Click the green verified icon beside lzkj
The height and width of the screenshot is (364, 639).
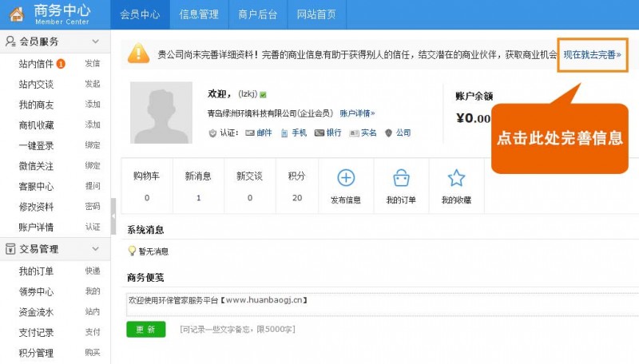(263, 95)
